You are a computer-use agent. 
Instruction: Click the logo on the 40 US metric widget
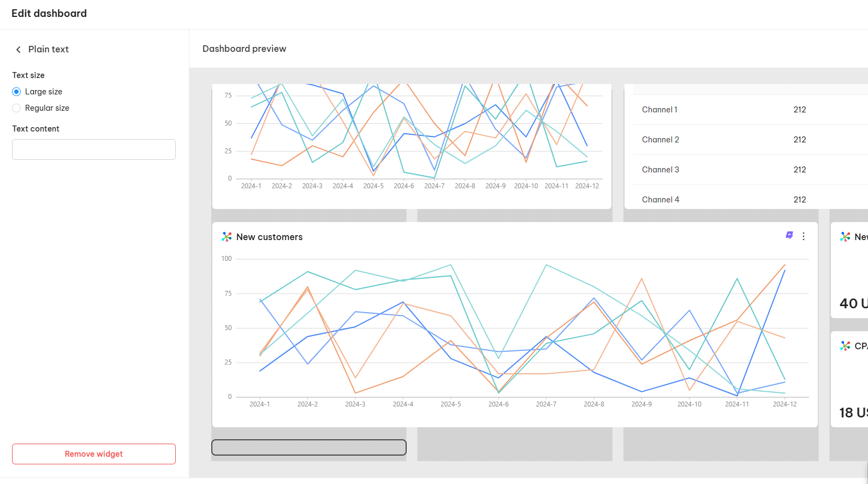click(845, 237)
